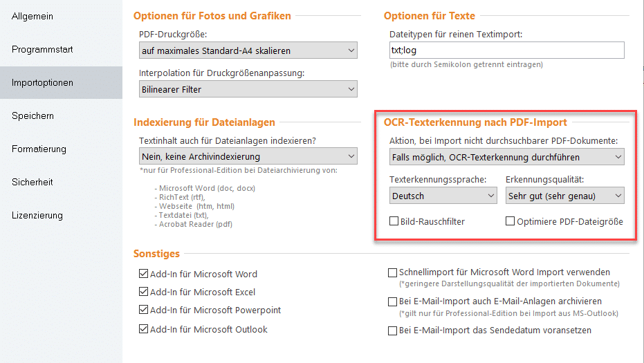Open the OCR action dropdown
Image resolution: width=644 pixels, height=363 pixels.
tap(506, 157)
